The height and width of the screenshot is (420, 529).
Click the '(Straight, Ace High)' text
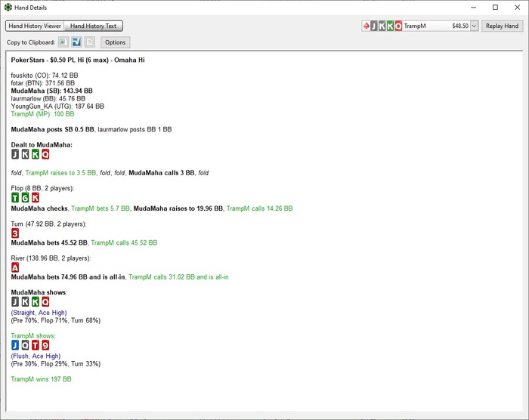pyautogui.click(x=39, y=313)
